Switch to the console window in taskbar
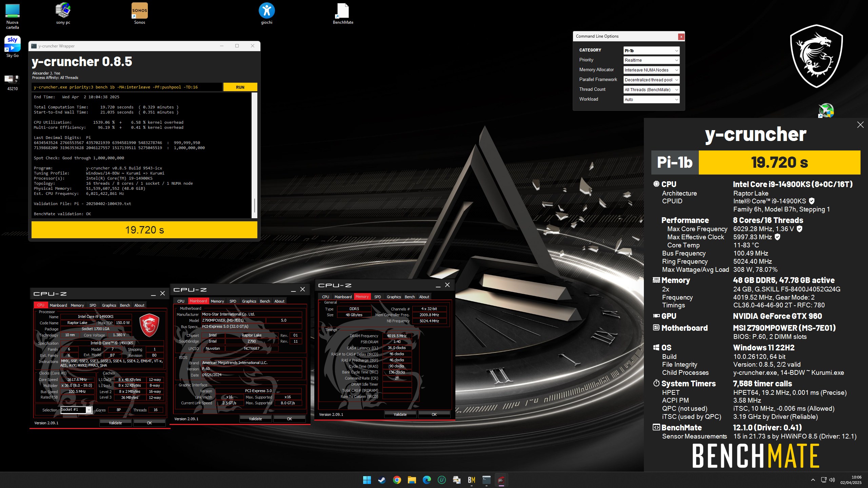Image resolution: width=868 pixels, height=488 pixels. click(486, 480)
